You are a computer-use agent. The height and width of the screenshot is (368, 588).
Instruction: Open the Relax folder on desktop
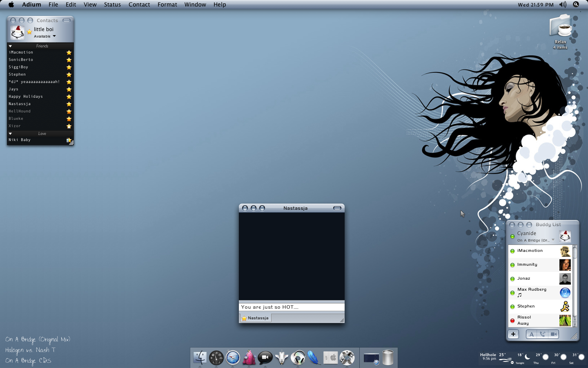pos(561,31)
